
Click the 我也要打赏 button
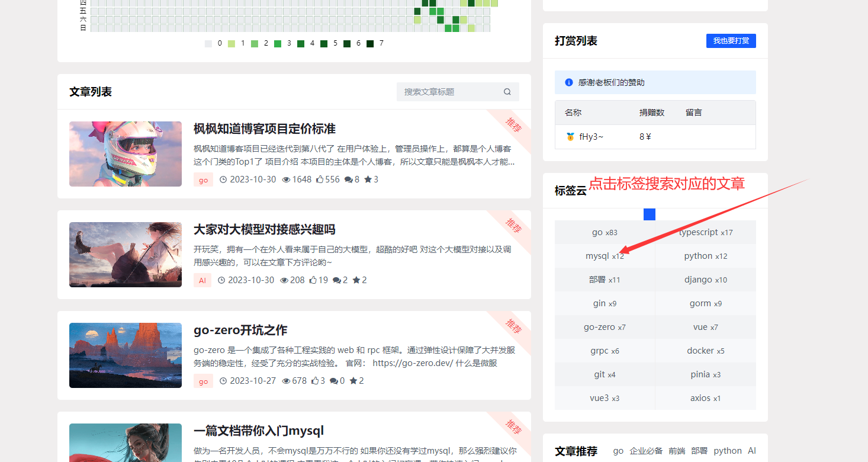coord(731,41)
